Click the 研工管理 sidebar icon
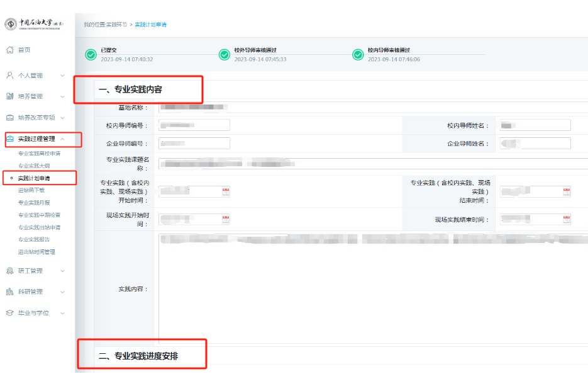Screen dimensions: 588x374 9,271
